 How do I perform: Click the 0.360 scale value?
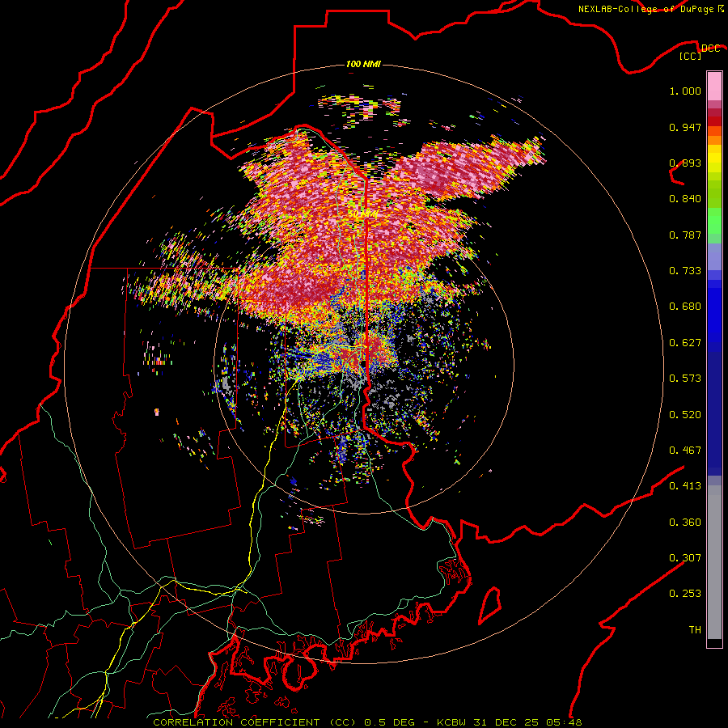[685, 523]
